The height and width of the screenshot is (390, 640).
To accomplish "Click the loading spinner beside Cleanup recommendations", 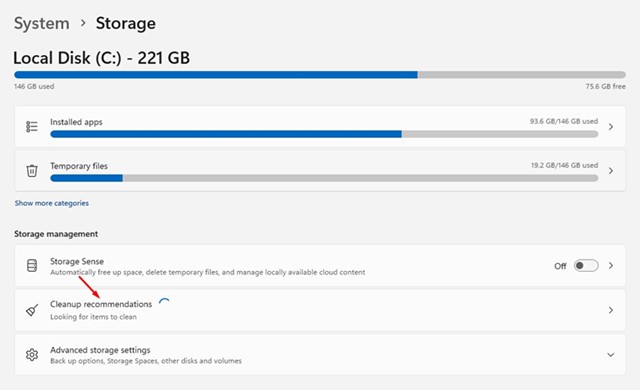I will coord(164,303).
